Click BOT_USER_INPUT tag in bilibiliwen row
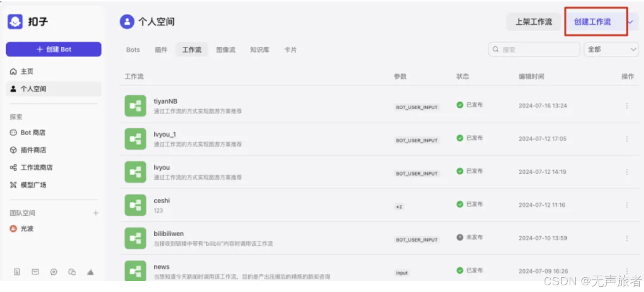 point(417,240)
